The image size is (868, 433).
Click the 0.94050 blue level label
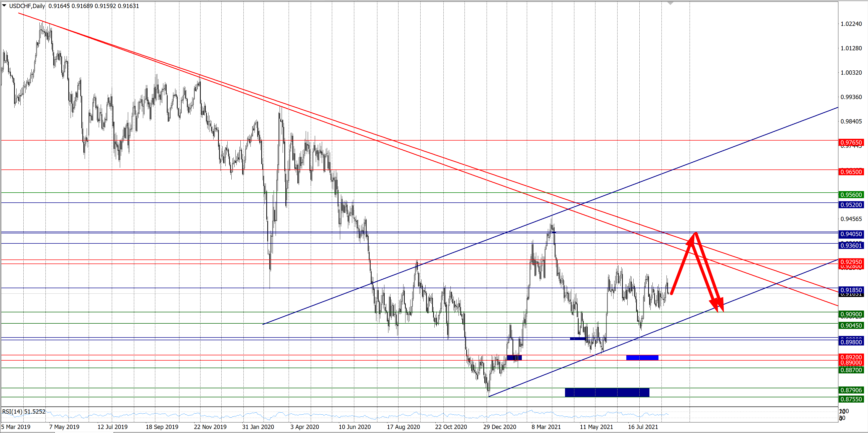pyautogui.click(x=851, y=234)
